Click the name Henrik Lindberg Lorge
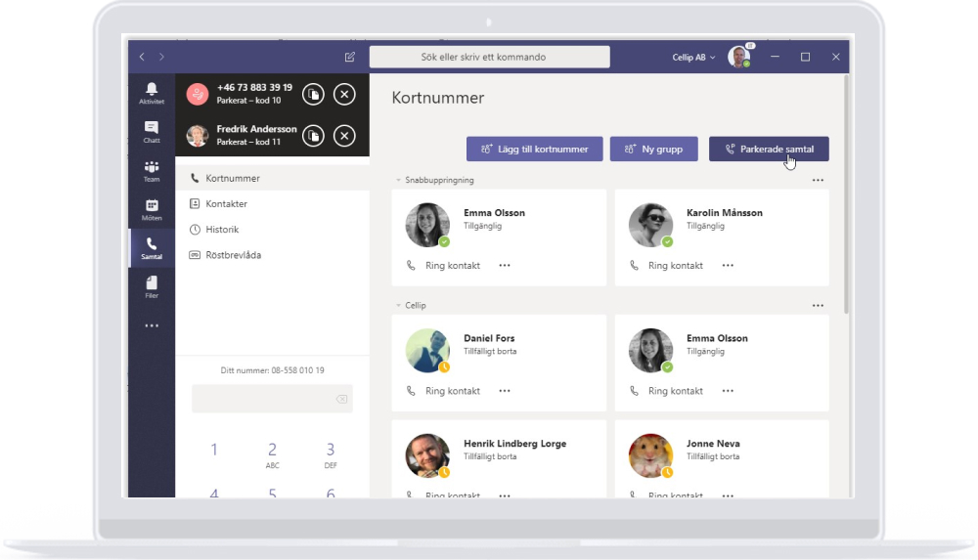Screen dimensions: 978x560 tap(514, 444)
